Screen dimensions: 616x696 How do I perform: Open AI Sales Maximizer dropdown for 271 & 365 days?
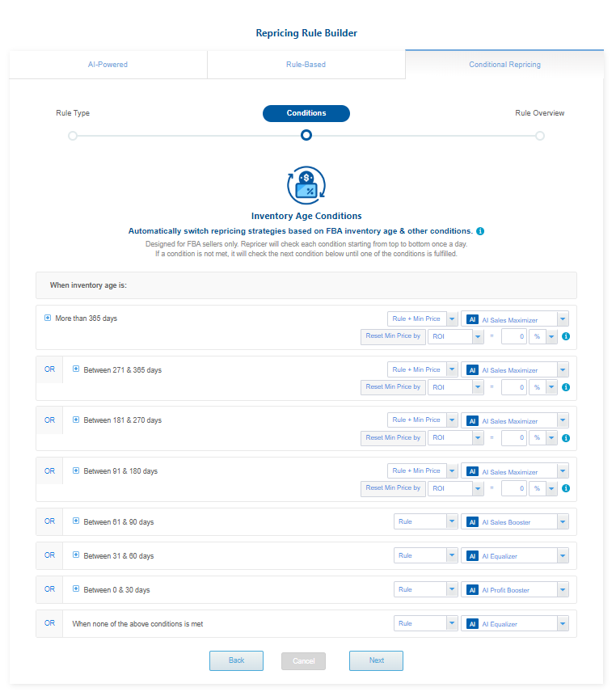(515, 369)
